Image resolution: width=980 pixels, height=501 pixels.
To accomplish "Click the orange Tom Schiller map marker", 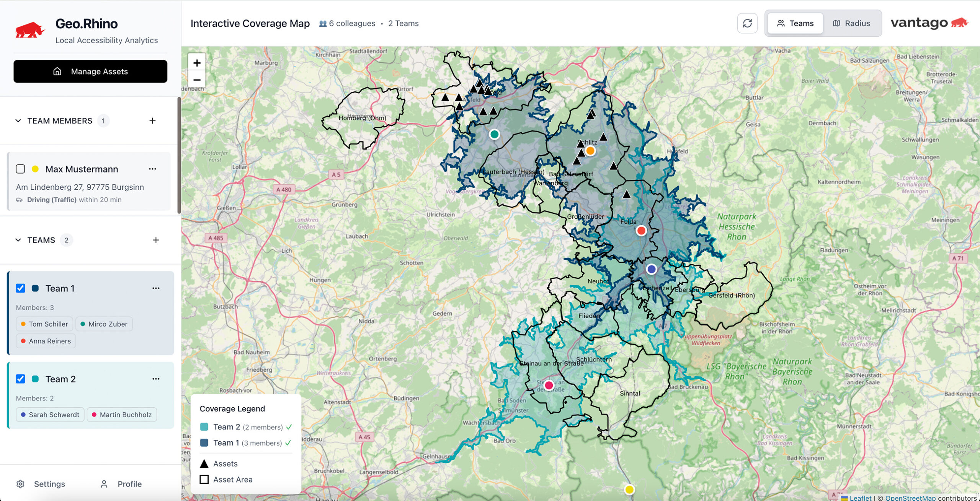I will 590,151.
